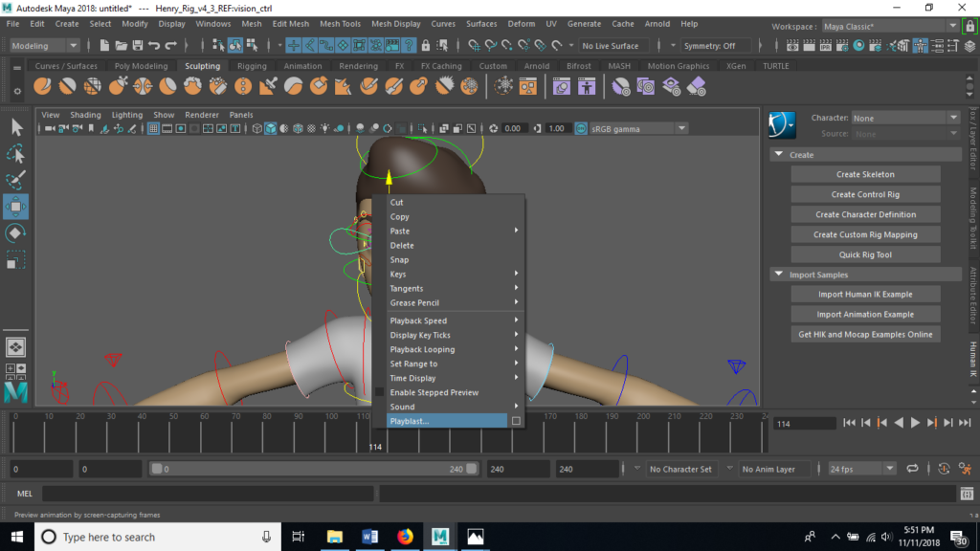Open Word from the taskbar
Viewport: 980px width, 551px height.
click(370, 537)
